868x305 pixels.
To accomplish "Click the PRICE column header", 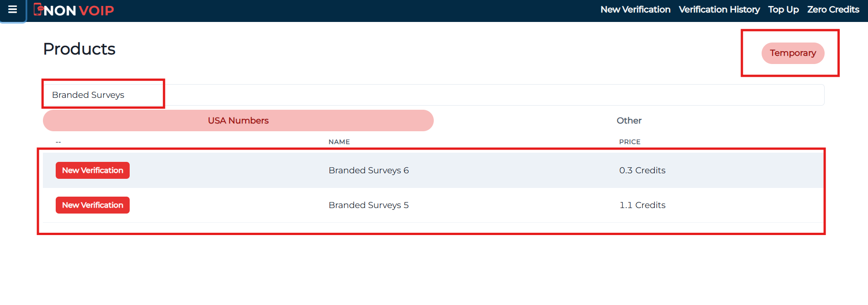I will 630,142.
